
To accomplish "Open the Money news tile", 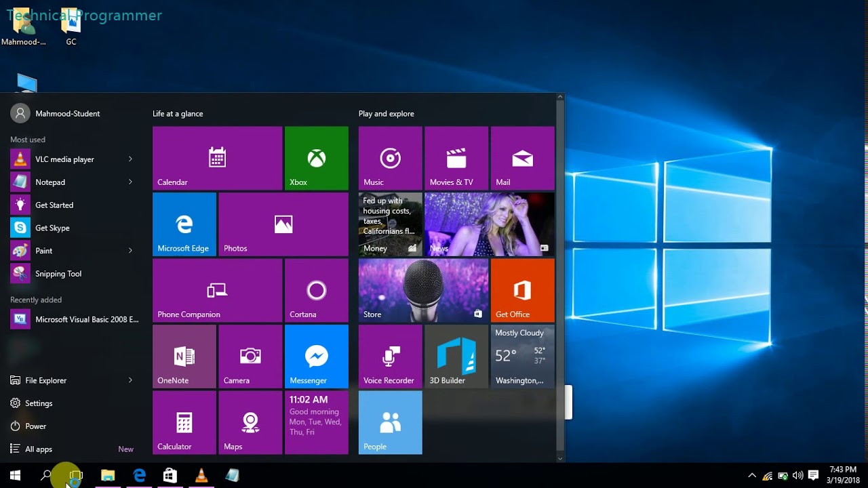I will pos(391,224).
